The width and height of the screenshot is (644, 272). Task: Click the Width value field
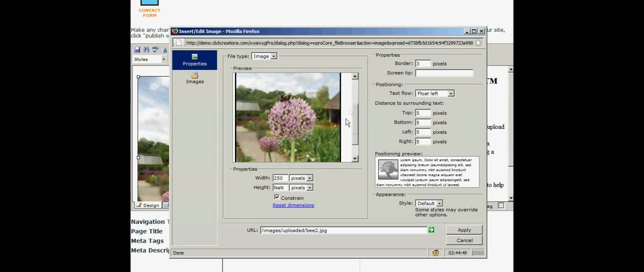(280, 178)
